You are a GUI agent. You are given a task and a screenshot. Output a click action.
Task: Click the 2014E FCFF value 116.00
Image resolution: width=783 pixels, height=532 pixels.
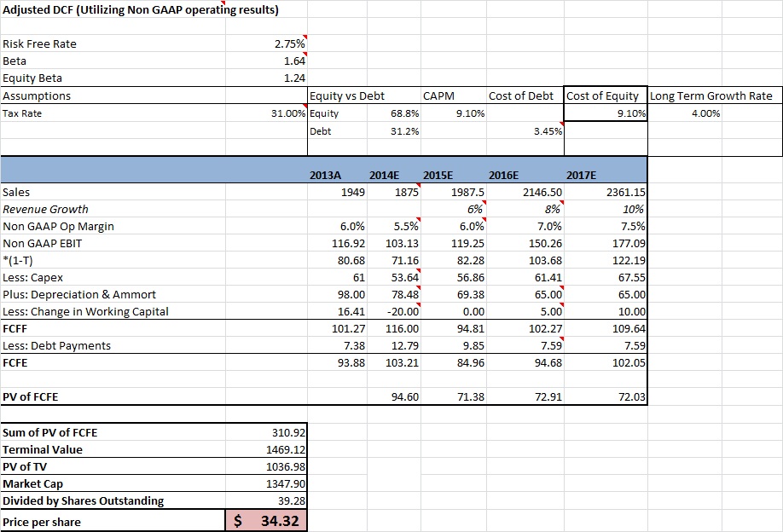tap(394, 328)
